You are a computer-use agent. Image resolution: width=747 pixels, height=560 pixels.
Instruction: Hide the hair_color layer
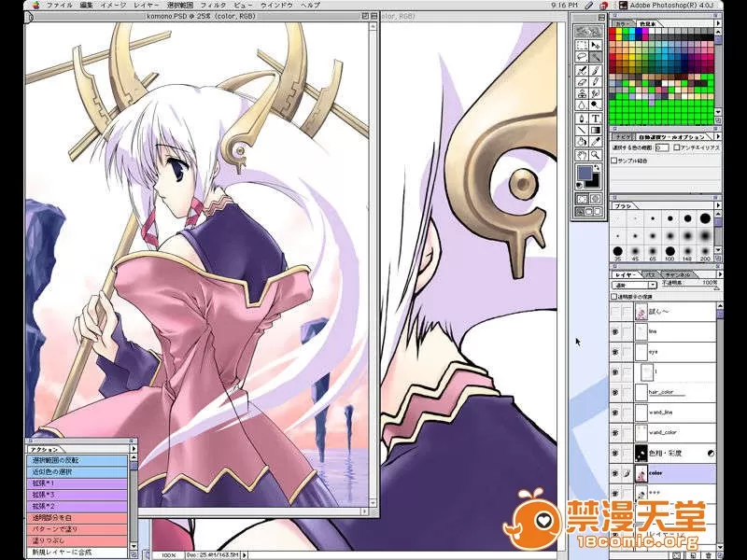[x=615, y=392]
